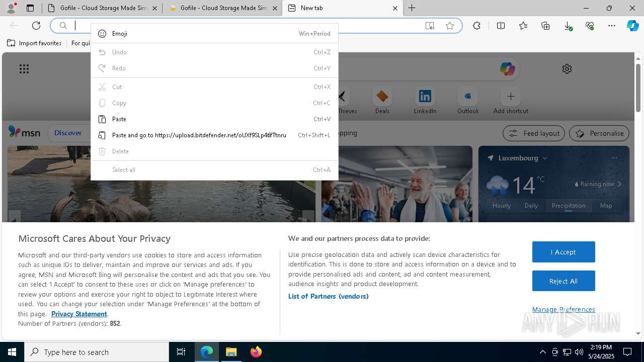Select Hourly weather tab
This screenshot has height=362, width=644.
tap(502, 206)
